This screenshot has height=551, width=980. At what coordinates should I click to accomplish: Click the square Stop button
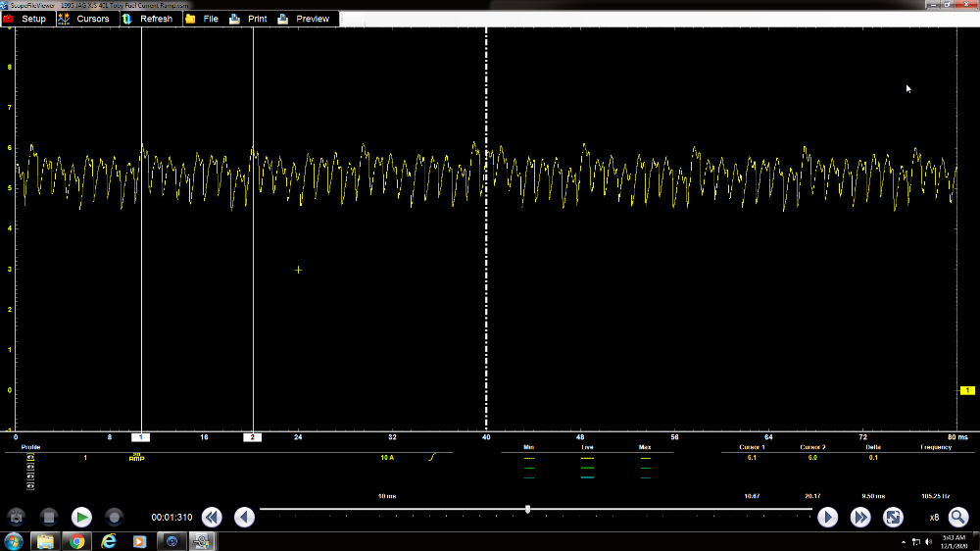point(49,517)
